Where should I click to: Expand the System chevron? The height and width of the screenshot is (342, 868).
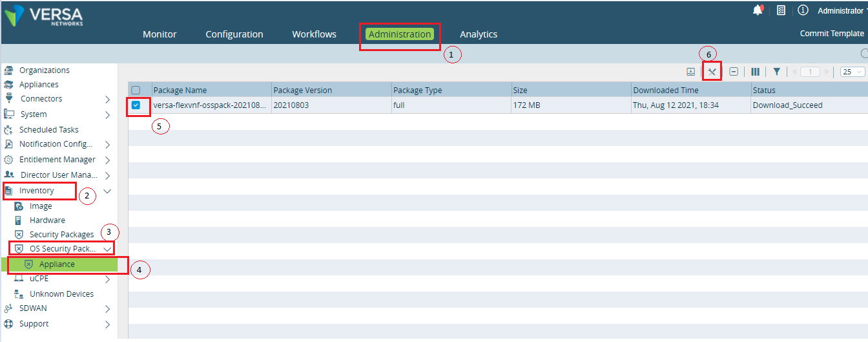[108, 115]
